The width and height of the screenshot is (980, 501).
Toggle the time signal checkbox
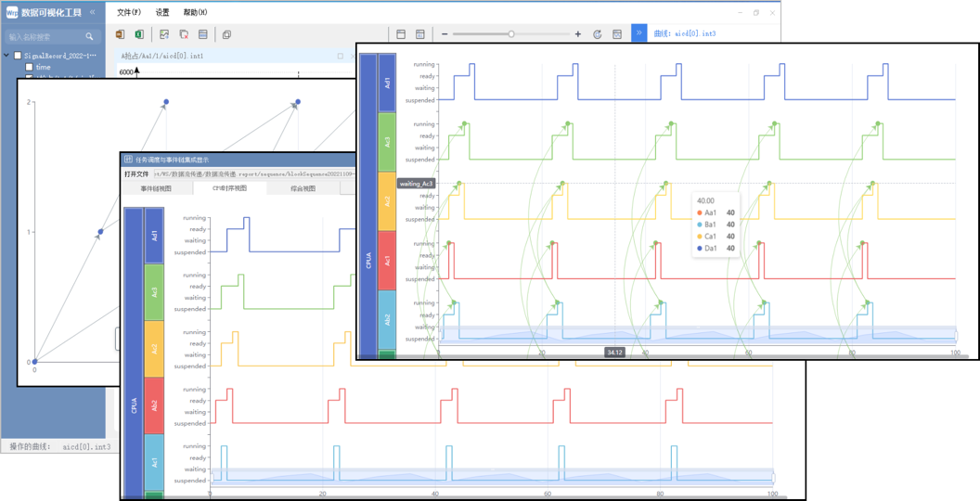tap(30, 67)
